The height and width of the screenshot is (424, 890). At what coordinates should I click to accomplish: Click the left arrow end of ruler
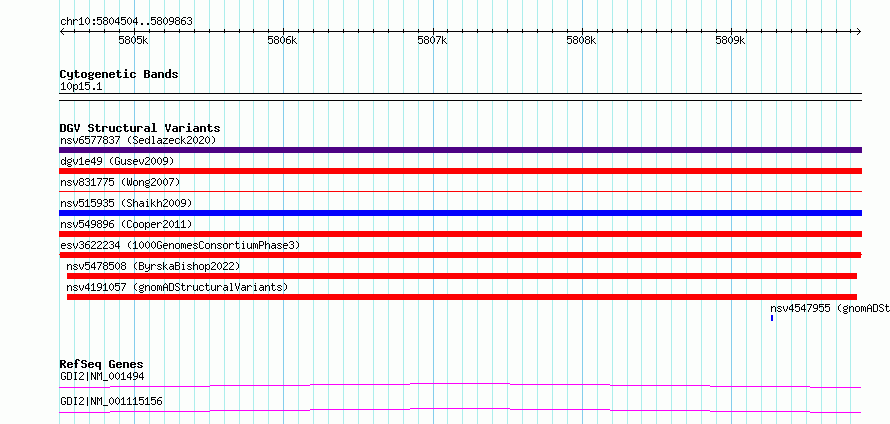coord(62,32)
